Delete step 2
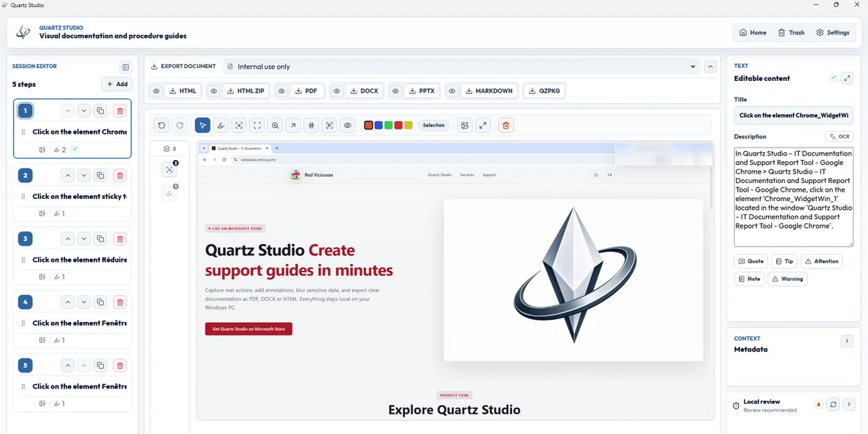This screenshot has height=434, width=868. tap(120, 175)
